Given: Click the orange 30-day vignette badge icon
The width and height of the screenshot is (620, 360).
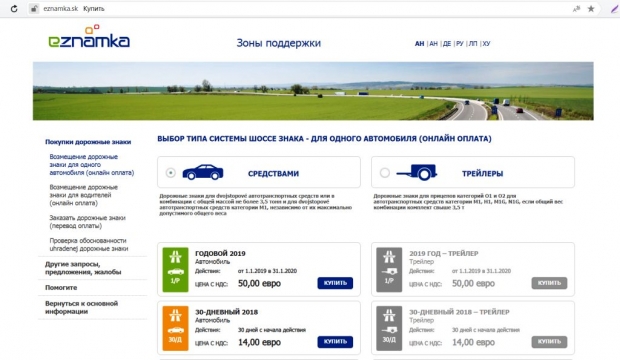Looking at the screenshot, I should tap(175, 328).
